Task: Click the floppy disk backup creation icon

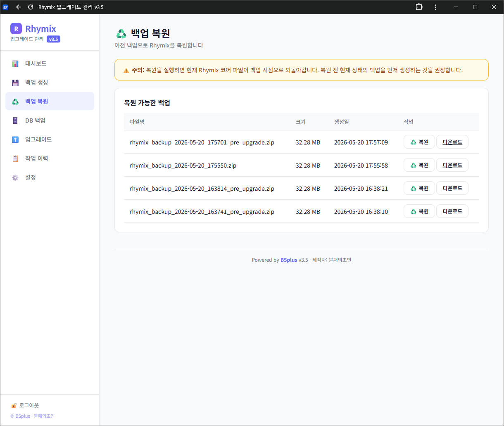Action: [15, 83]
